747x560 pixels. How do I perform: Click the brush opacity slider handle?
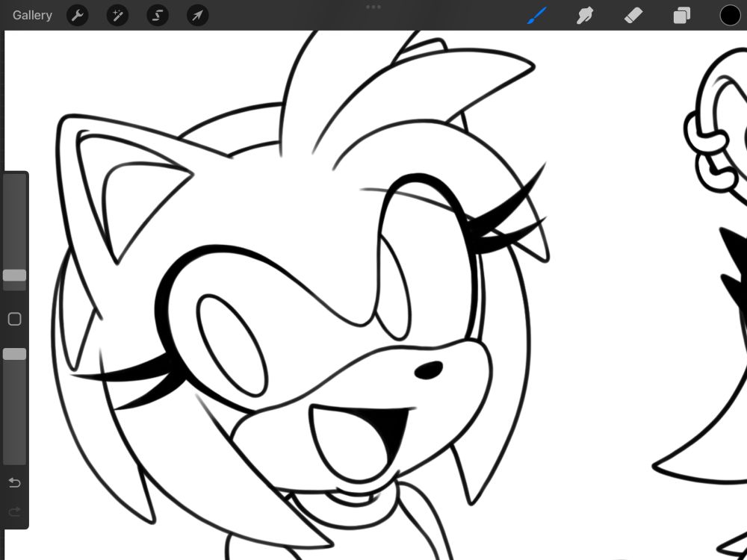click(14, 354)
